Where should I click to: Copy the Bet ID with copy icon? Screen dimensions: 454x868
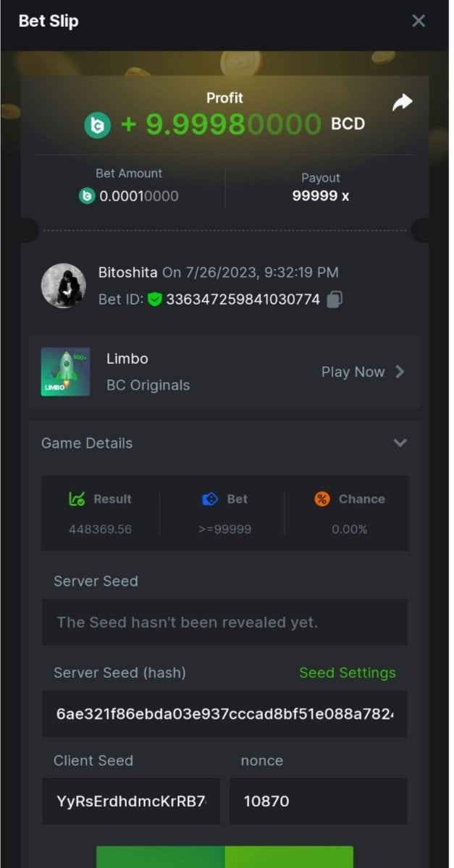point(335,299)
